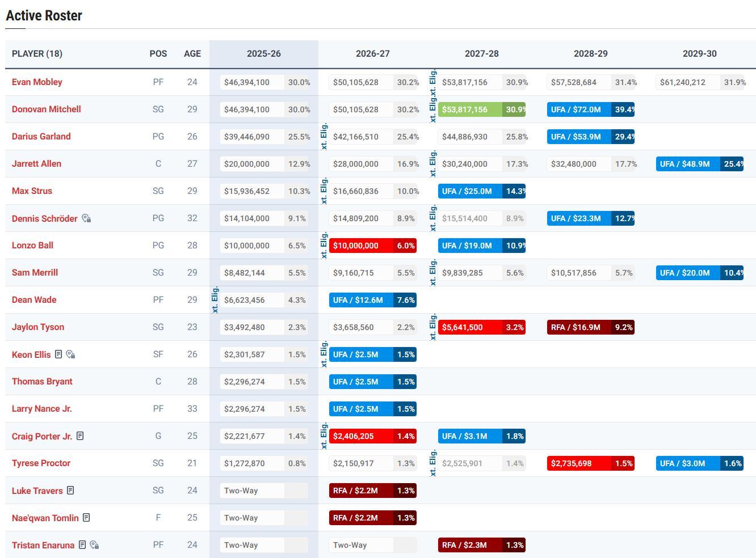Sort the table by the 2025-26 column
The image size is (756, 558).
click(x=263, y=54)
